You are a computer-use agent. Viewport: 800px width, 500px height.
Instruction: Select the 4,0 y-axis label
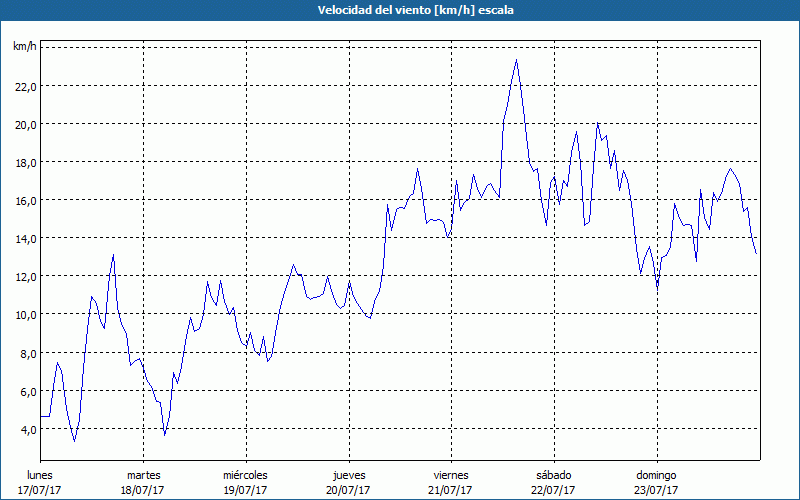[x=27, y=429]
